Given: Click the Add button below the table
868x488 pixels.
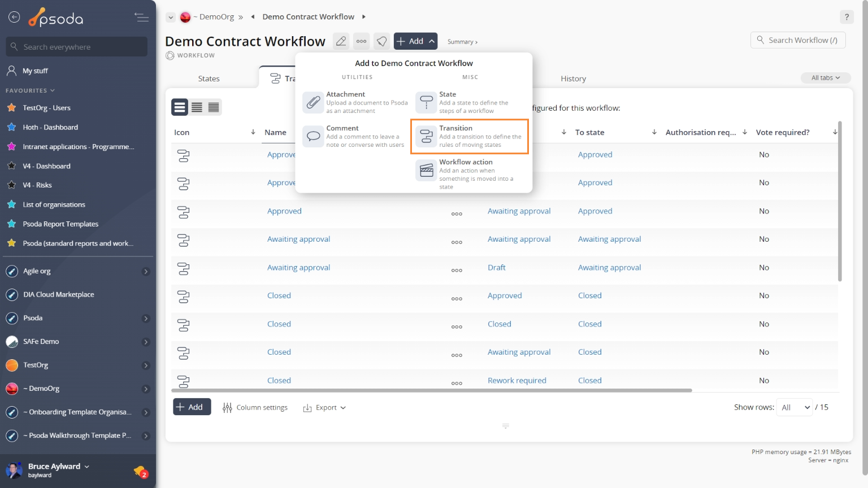Looking at the screenshot, I should tap(192, 407).
